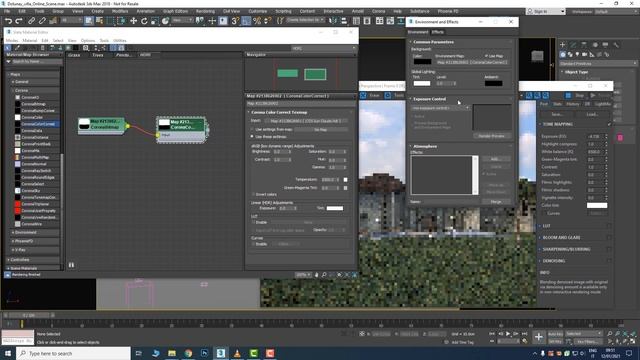The image size is (640, 360).
Task: Click Play Animation in the timeline controls
Action: [x=508, y=334]
